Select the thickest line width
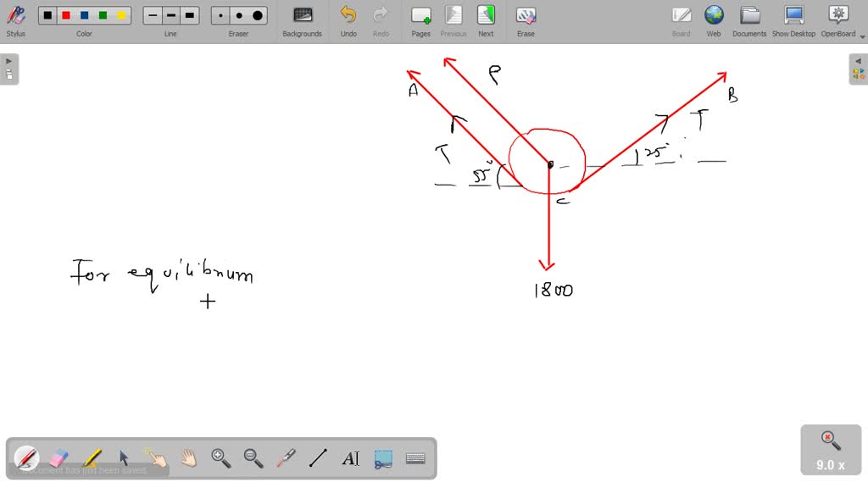The width and height of the screenshot is (868, 488). coord(189,15)
